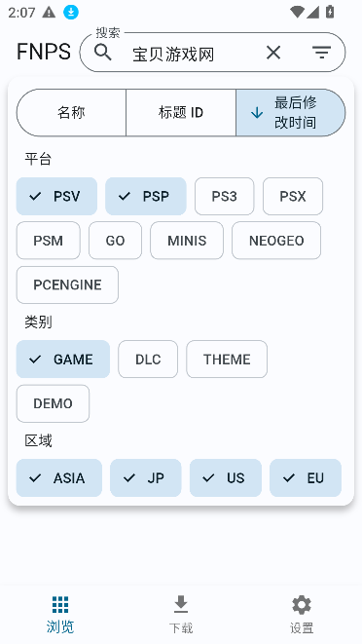This screenshot has width=362, height=644.
Task: Go to the 下载 downloads tab
Action: click(x=181, y=615)
